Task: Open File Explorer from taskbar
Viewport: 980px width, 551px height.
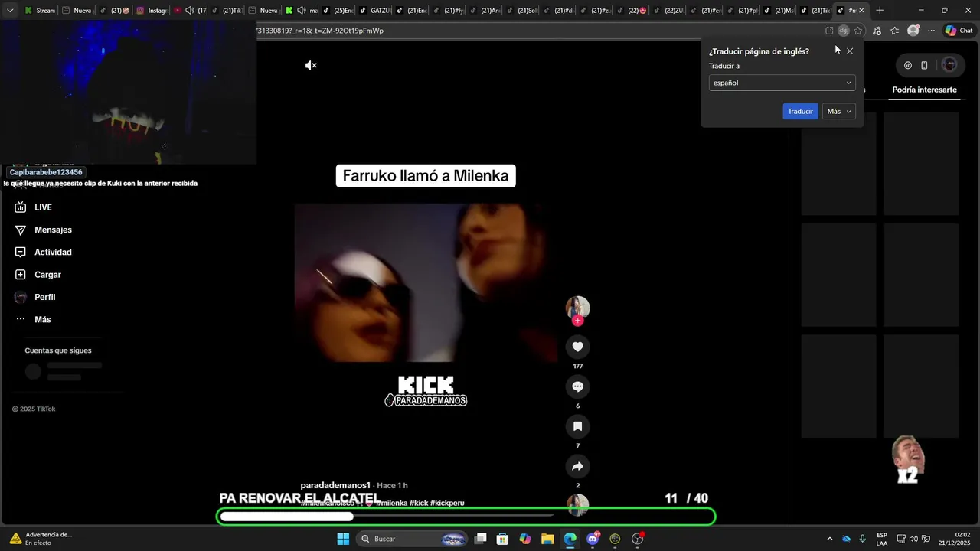Action: point(547,539)
